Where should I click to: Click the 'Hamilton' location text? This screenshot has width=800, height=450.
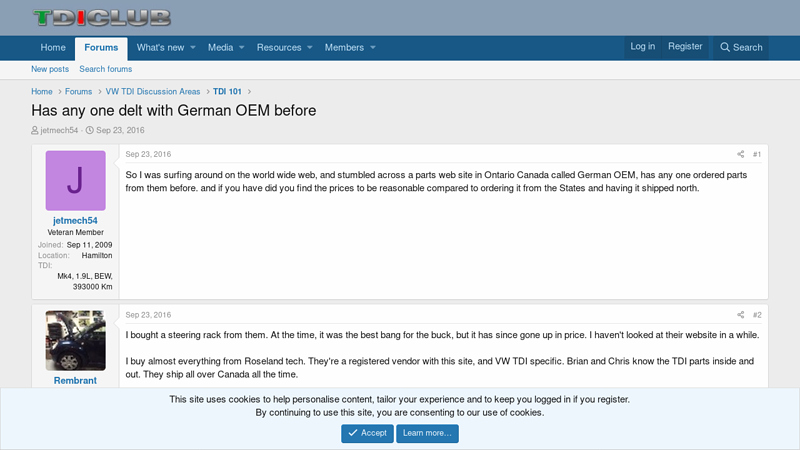click(x=97, y=255)
